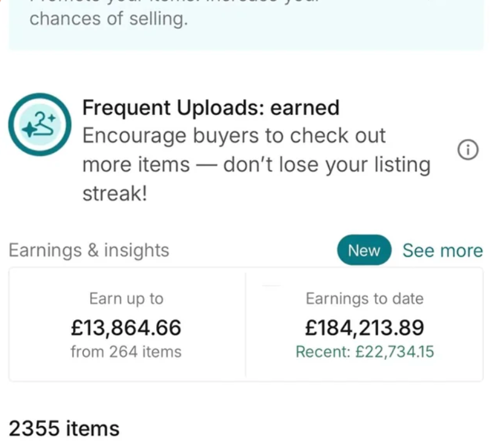Open See more earnings insights
The width and height of the screenshot is (490, 448).
coord(442,250)
